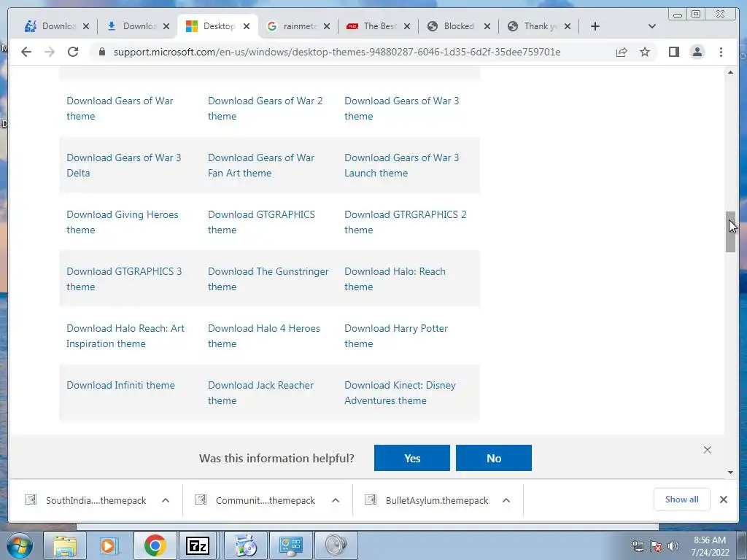This screenshot has height=560, width=747.
Task: Download Halo 4 Heroes theme
Action: click(x=264, y=335)
